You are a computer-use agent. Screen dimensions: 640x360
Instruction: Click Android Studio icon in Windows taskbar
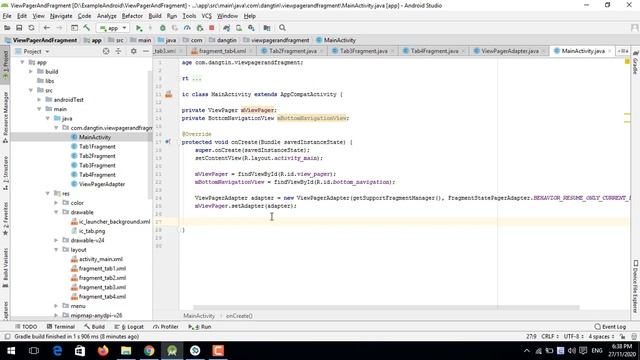click(x=172, y=351)
